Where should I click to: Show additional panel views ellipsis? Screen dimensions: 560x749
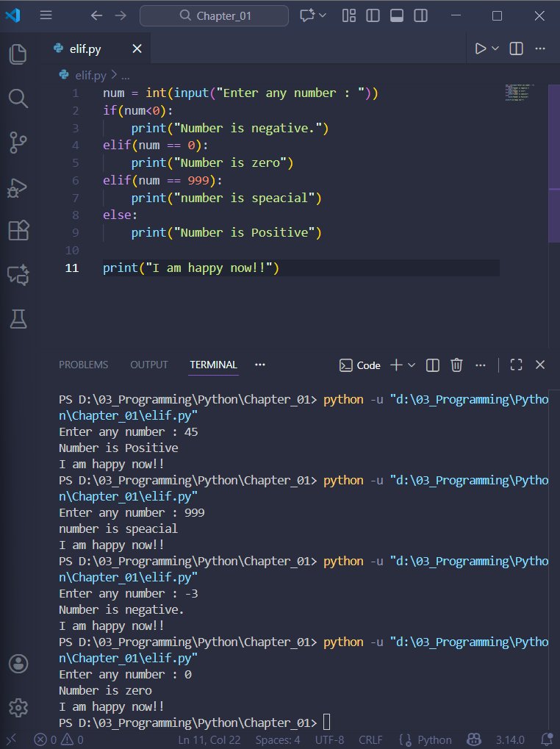259,365
